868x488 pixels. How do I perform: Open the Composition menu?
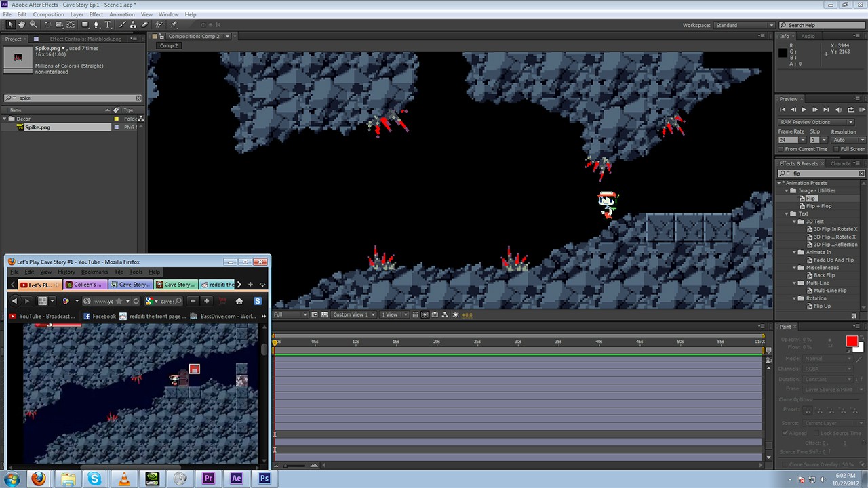click(x=49, y=14)
